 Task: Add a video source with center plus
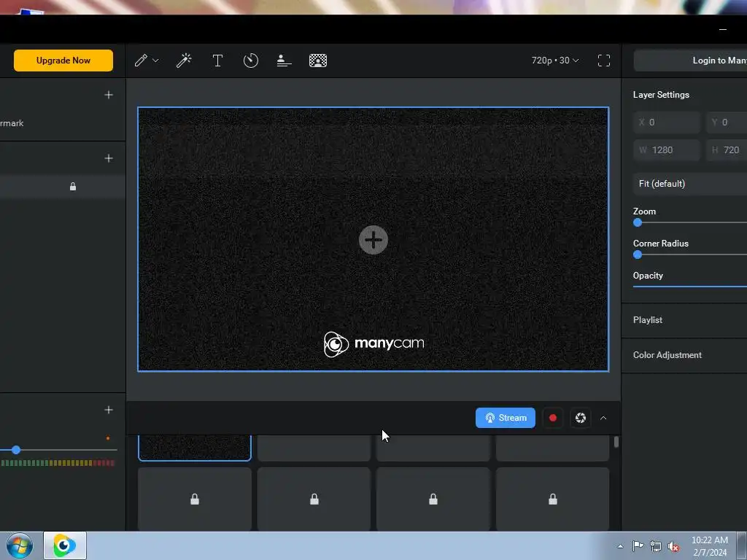click(x=373, y=239)
